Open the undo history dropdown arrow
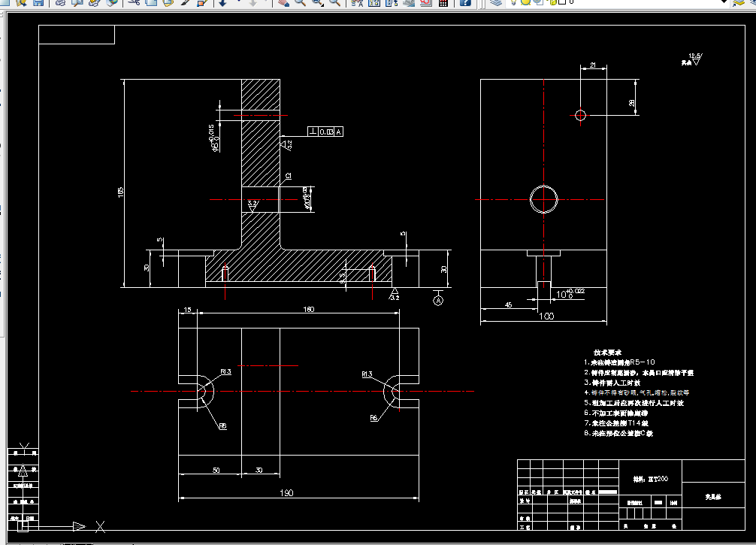The image size is (756, 545). tap(239, 2)
